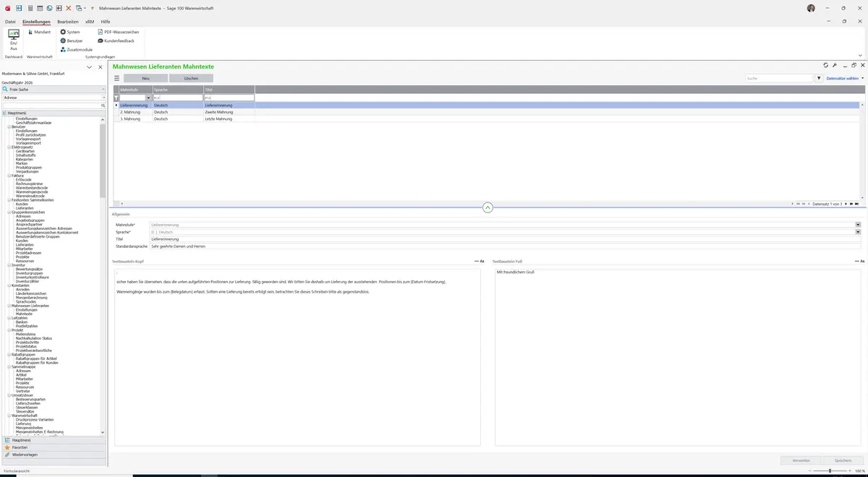
Task: Click the red X icon in quick access toolbar
Action: point(69,8)
